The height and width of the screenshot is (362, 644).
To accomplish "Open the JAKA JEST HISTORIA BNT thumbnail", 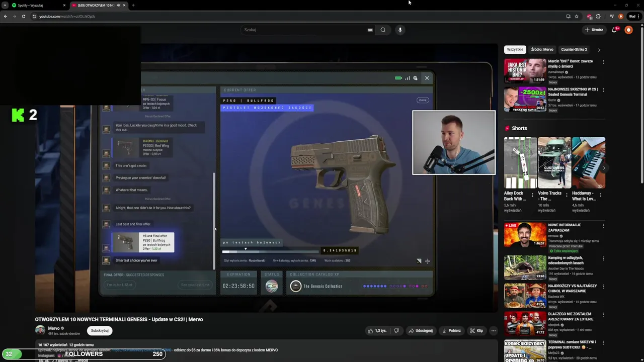I will 525,71.
